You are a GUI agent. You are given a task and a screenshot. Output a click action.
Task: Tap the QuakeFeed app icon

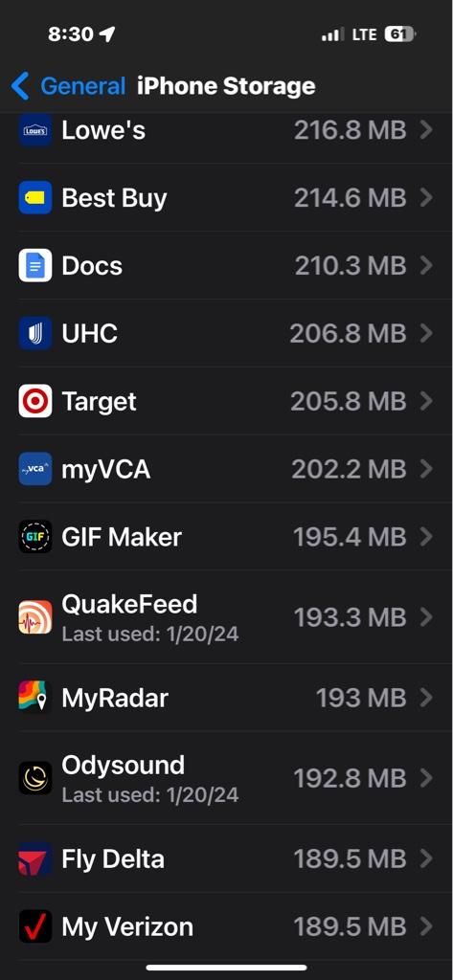pyautogui.click(x=35, y=617)
